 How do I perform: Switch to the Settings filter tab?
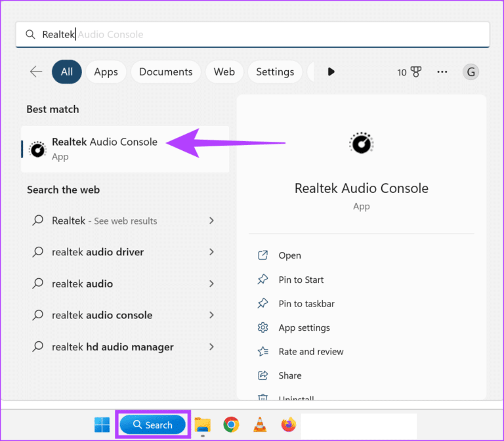(x=275, y=72)
